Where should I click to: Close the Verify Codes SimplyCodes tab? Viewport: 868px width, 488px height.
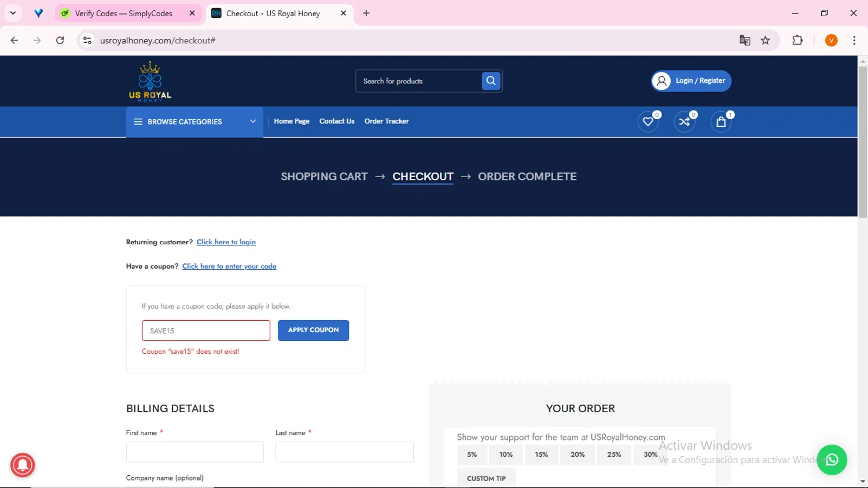192,13
